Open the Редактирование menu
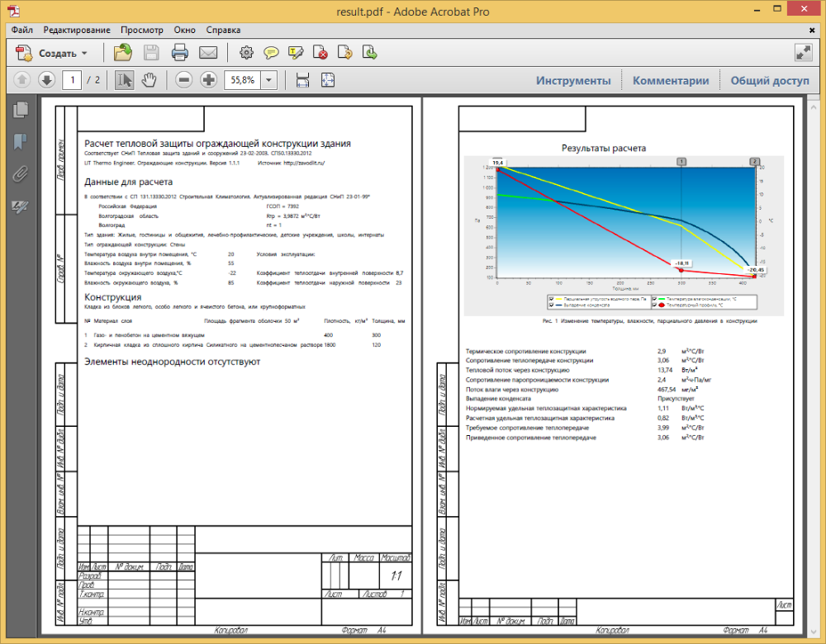This screenshot has height=644, width=826. (77, 29)
